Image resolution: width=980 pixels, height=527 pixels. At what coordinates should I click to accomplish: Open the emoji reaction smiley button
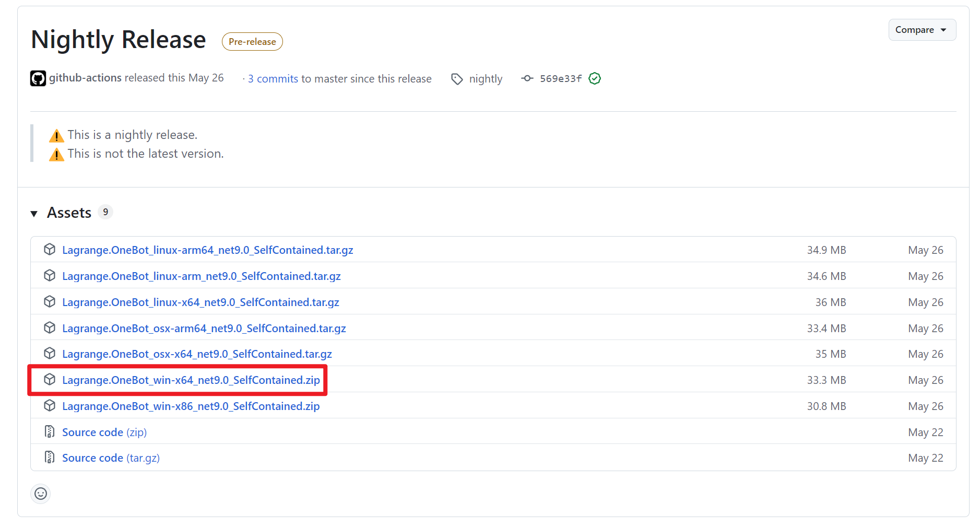click(x=41, y=494)
